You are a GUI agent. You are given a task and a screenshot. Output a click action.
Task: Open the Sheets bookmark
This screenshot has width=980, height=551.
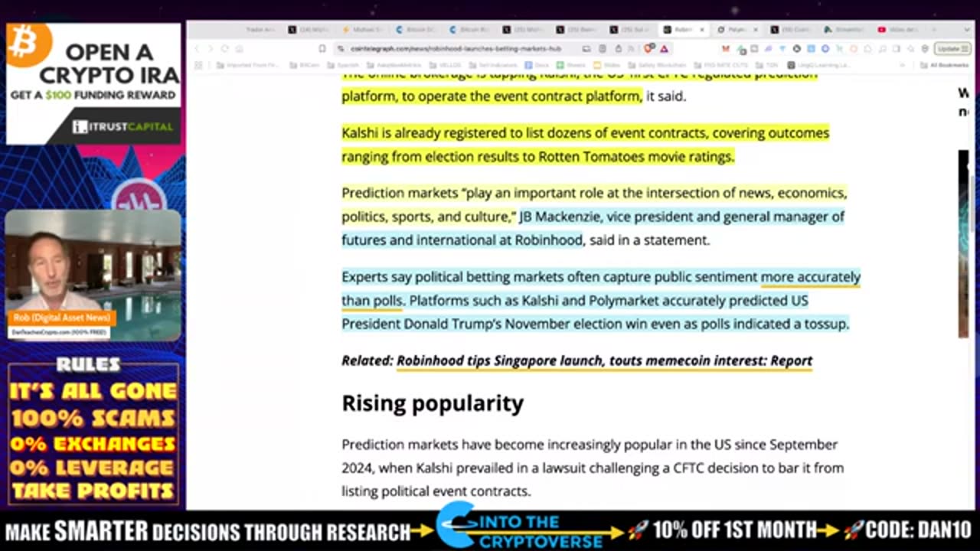point(569,66)
